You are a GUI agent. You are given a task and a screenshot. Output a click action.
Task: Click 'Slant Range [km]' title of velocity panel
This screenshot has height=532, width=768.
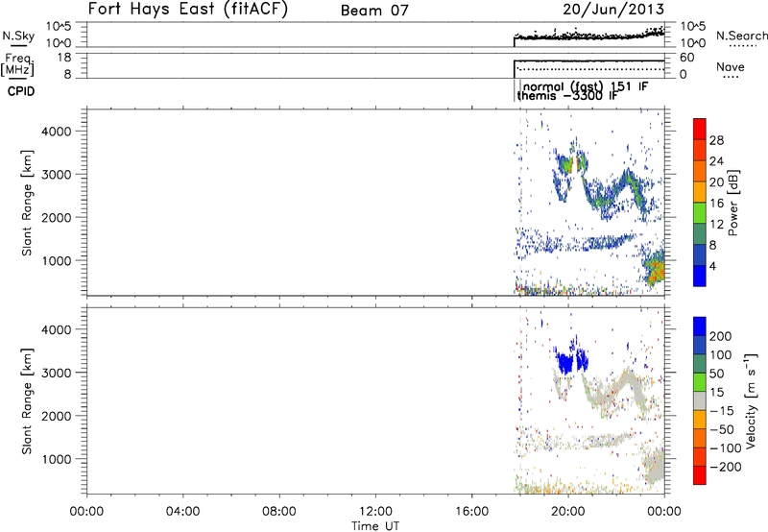point(27,401)
